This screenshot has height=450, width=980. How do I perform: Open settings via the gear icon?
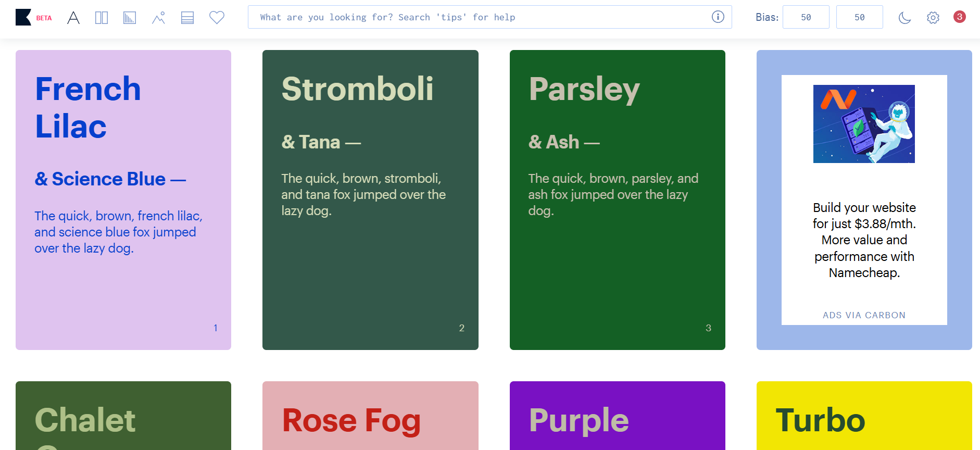pyautogui.click(x=933, y=18)
